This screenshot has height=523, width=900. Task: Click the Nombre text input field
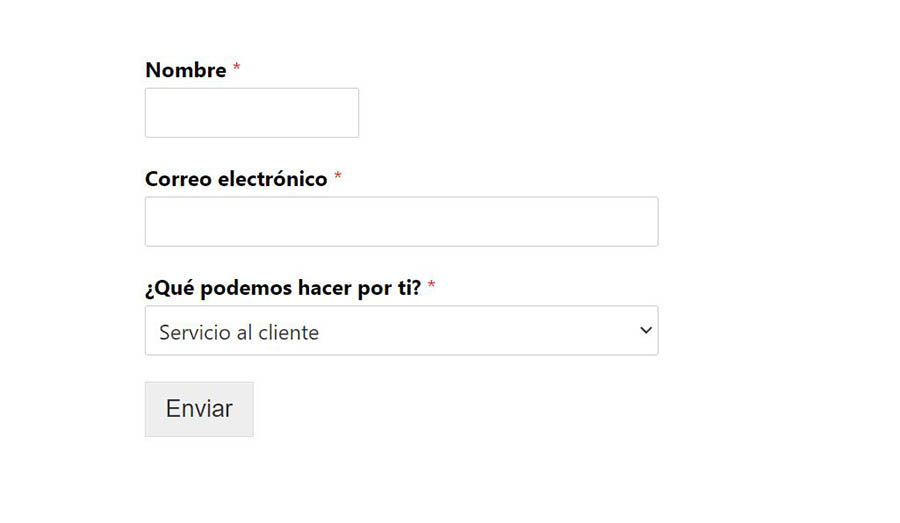251,112
